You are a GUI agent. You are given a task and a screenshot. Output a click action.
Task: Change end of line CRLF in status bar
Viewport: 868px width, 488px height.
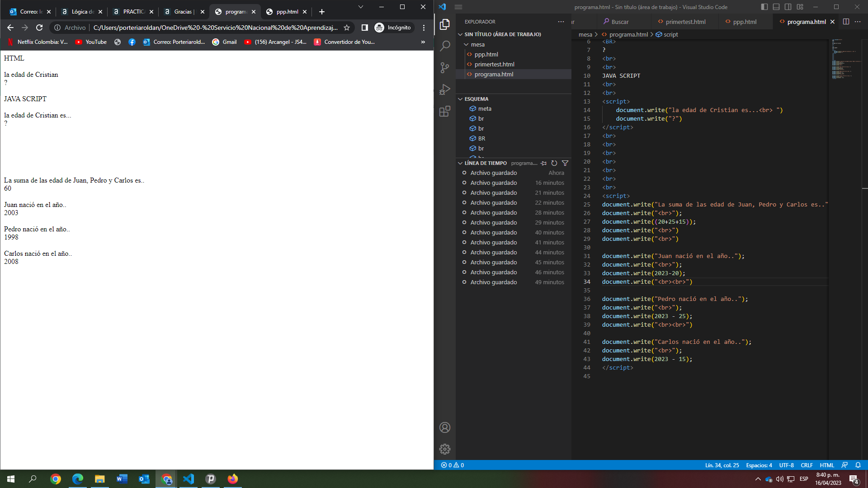pyautogui.click(x=807, y=465)
